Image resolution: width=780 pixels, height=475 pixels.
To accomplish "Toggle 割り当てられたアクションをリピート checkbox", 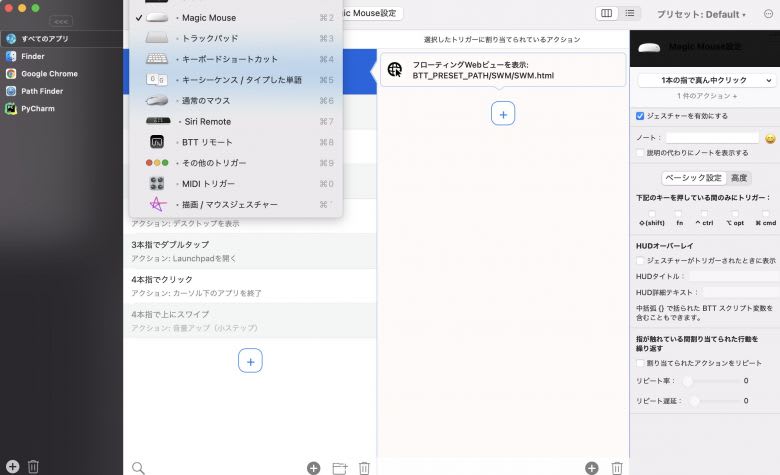I will click(x=640, y=363).
